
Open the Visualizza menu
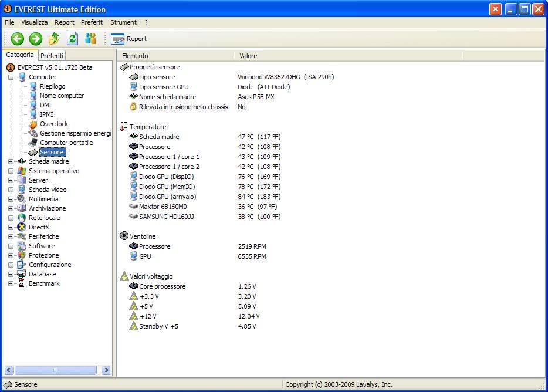tap(35, 22)
